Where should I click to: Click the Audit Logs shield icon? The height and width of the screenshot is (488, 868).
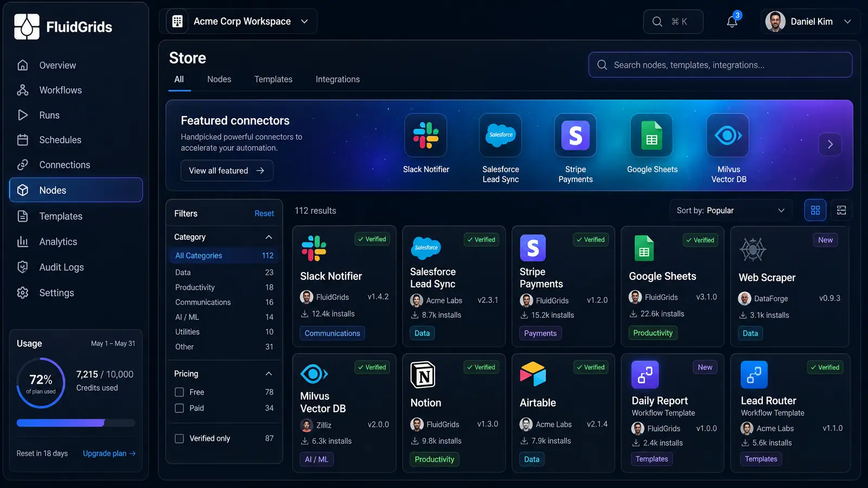pos(23,267)
